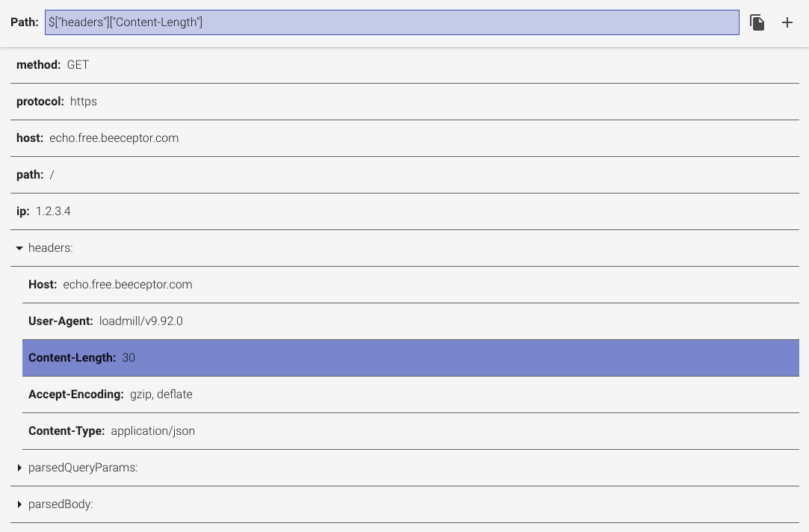Select the gzip, deflate value

click(x=161, y=395)
